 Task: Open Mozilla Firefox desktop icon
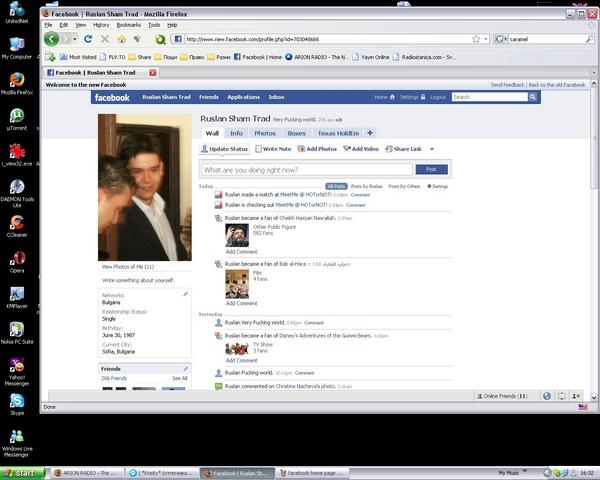pos(17,83)
